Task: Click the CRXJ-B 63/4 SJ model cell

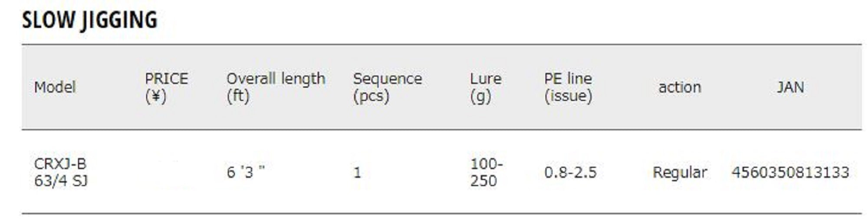Action: click(61, 173)
